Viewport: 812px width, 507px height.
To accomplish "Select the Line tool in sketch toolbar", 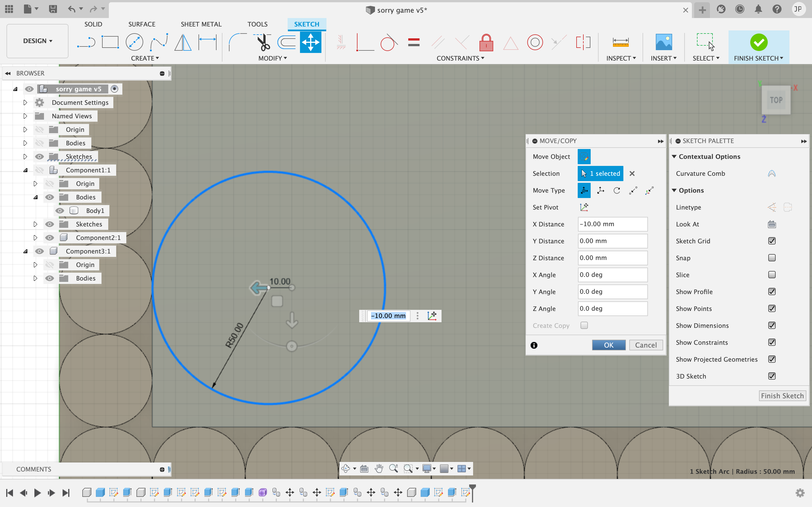I will click(x=87, y=41).
